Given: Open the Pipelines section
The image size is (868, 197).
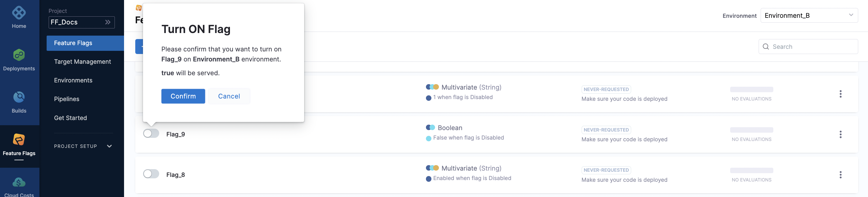Looking at the screenshot, I should [66, 98].
